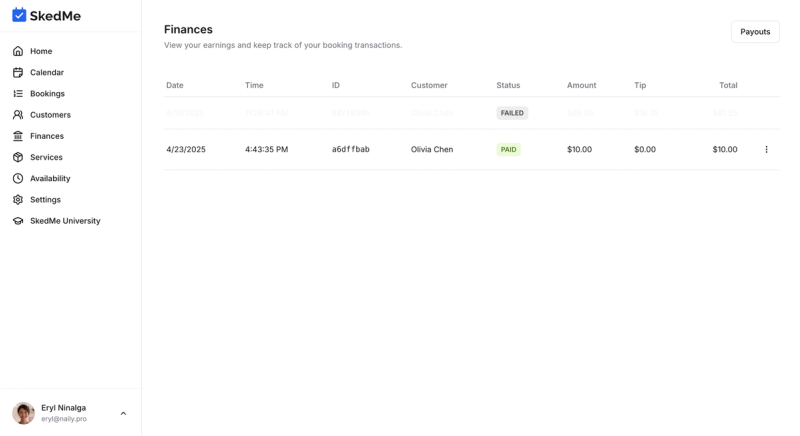Open the SkedMe University label

point(65,221)
